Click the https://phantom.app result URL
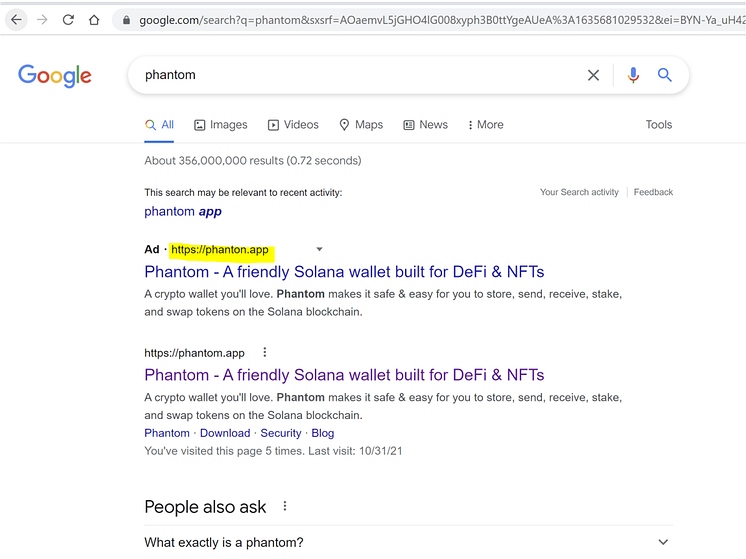746x559 pixels. pos(194,353)
